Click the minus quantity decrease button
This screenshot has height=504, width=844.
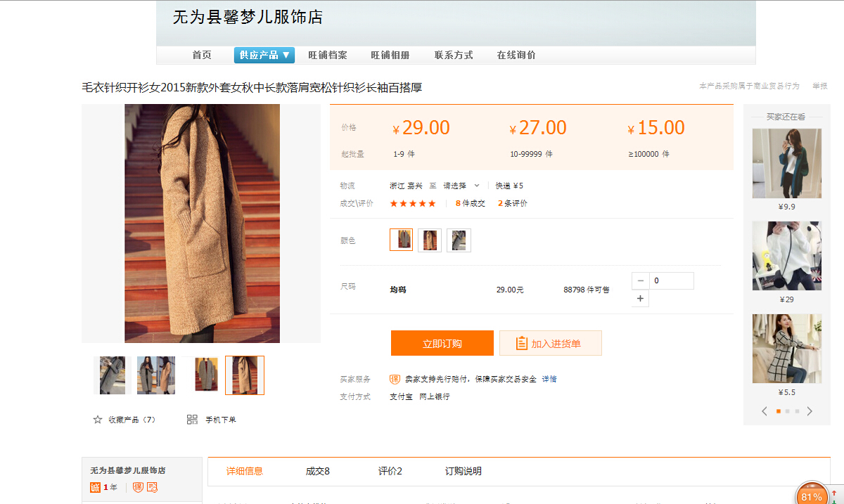point(640,281)
